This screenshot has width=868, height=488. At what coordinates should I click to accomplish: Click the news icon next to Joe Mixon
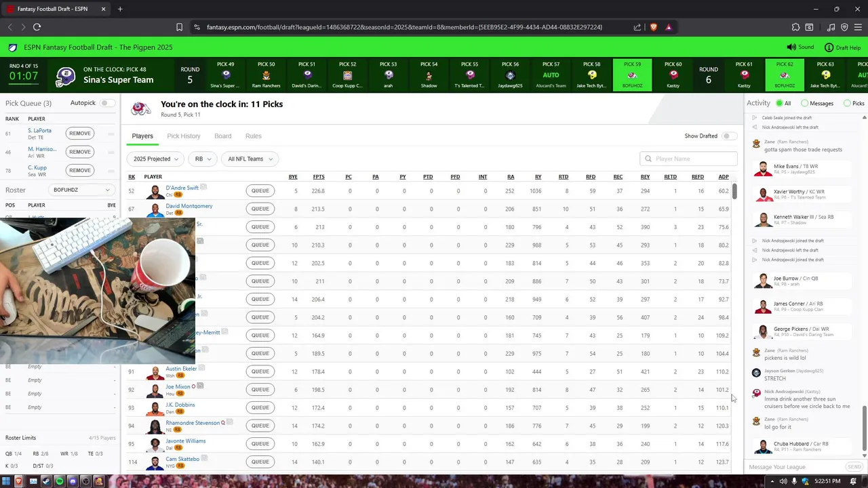(x=200, y=386)
